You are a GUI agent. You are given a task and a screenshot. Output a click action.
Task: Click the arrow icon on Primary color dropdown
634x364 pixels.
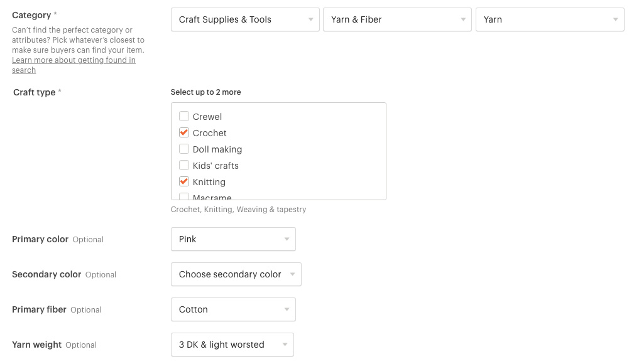(287, 239)
